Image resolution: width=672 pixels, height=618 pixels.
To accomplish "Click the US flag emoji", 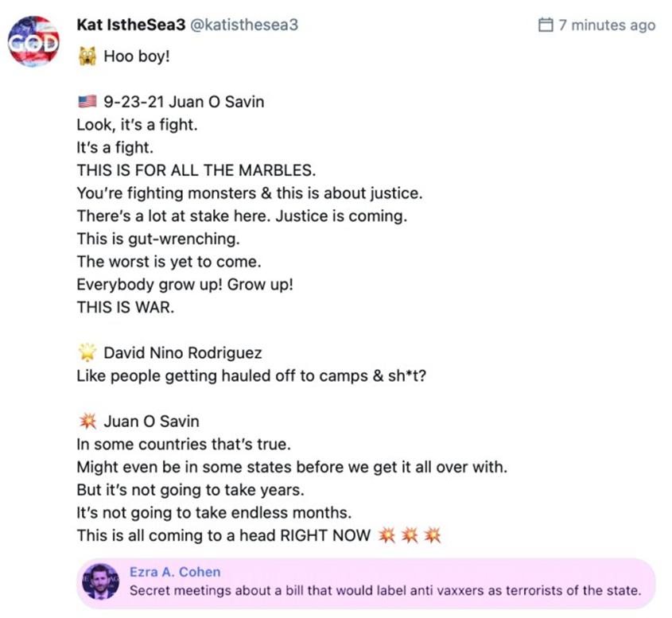I will click(x=86, y=102).
